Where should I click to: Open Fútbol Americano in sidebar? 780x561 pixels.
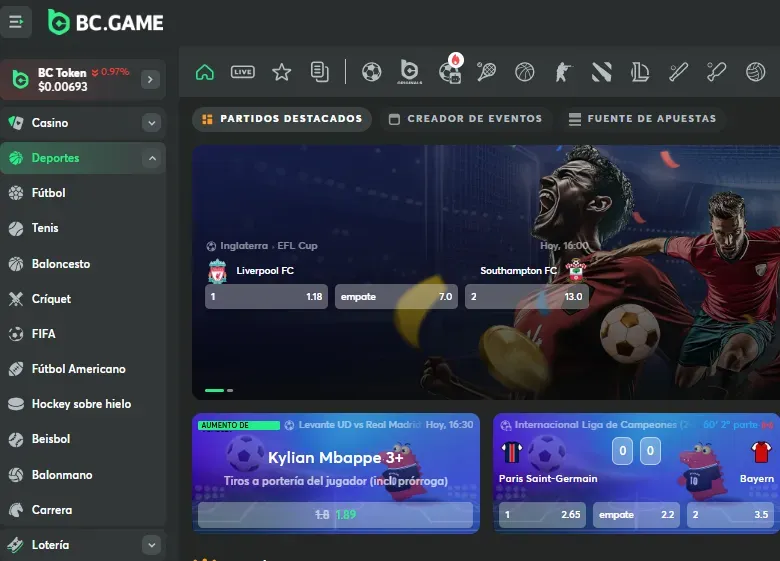click(x=78, y=369)
